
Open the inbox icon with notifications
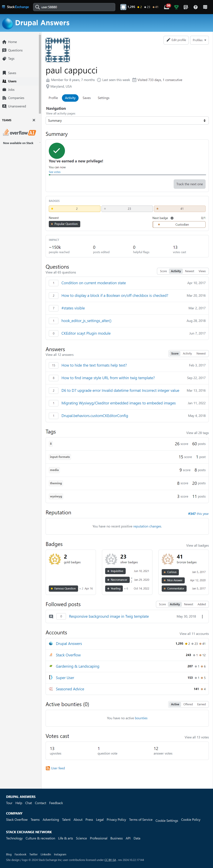tap(167, 7)
